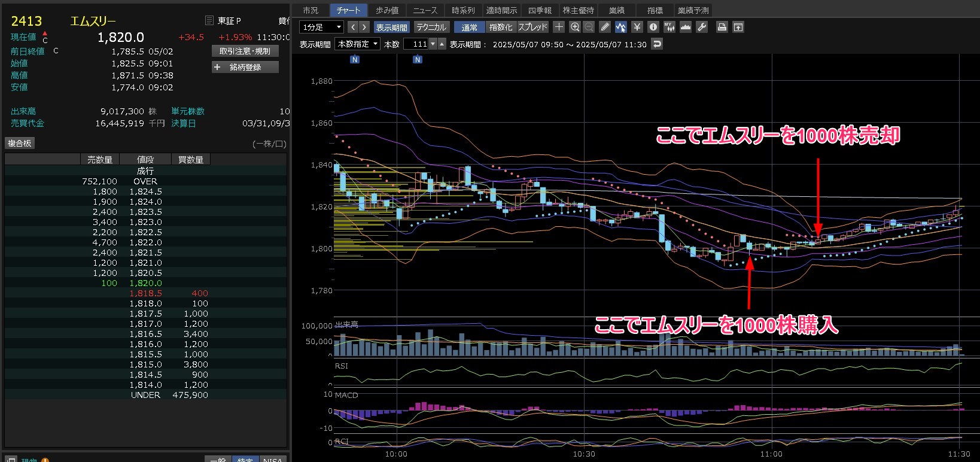980x462 pixels.
Task: Click the 本数 input field showing 111
Action: (x=416, y=44)
